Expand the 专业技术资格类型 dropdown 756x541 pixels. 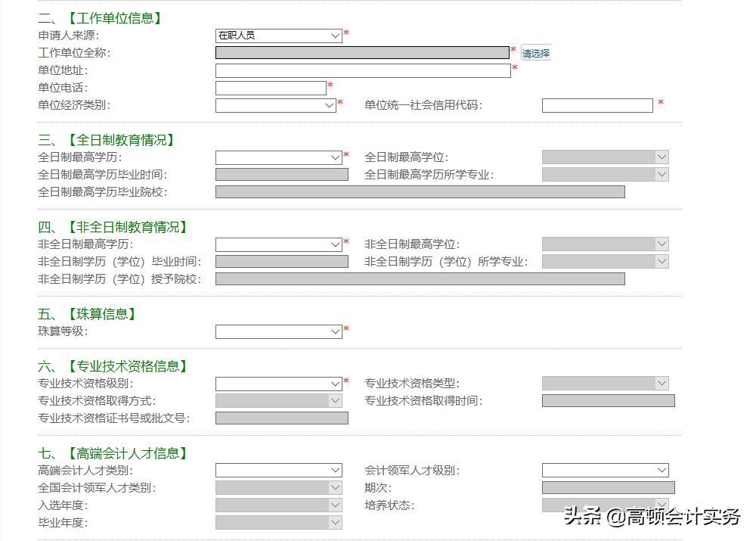[605, 383]
